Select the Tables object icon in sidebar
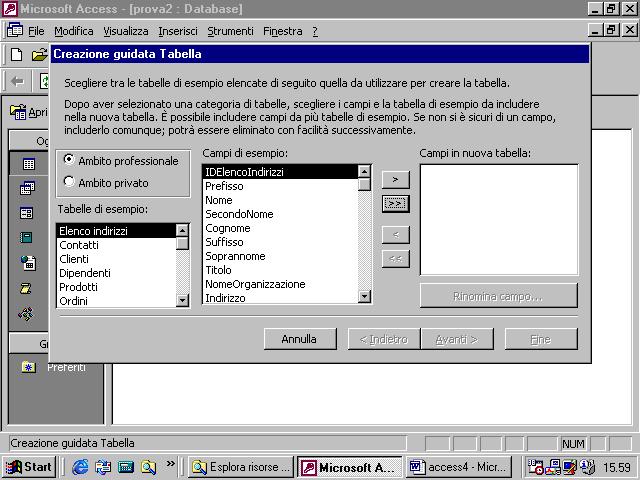640x480 pixels. click(x=29, y=164)
